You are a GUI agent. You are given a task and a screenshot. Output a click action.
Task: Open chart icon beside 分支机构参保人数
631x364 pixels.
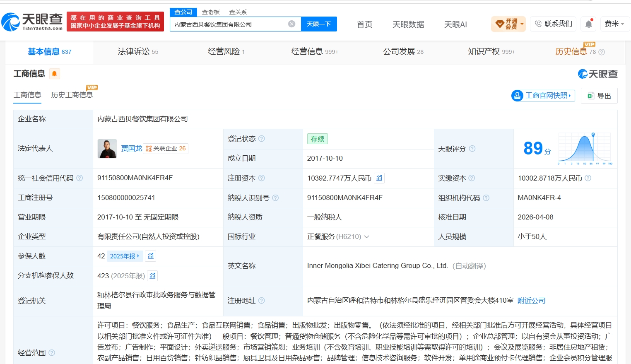click(152, 276)
